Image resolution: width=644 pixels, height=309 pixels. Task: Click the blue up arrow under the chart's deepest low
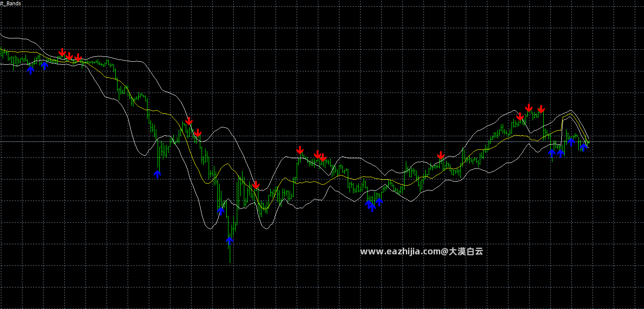coord(229,241)
